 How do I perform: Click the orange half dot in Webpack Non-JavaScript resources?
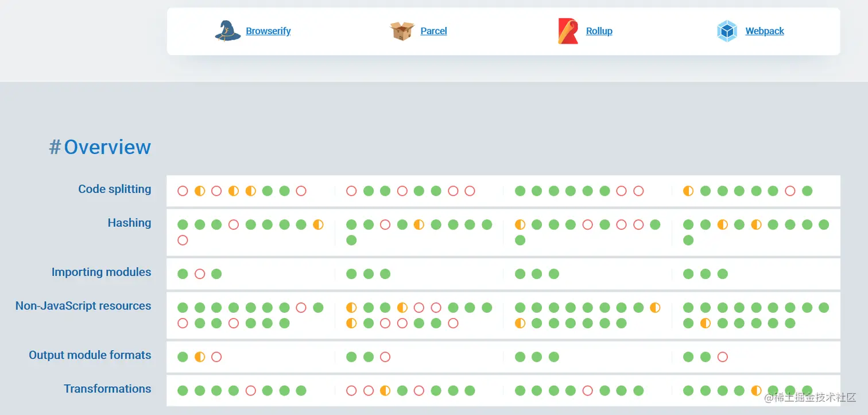(706, 323)
